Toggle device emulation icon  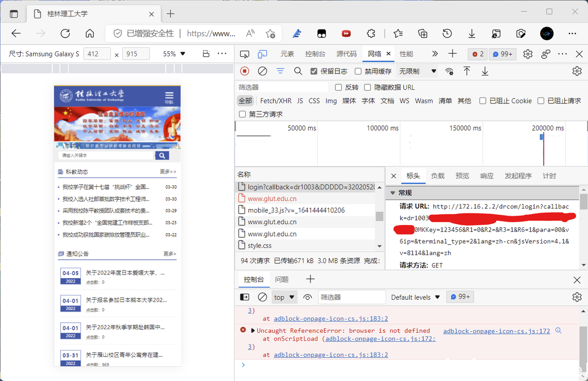262,54
